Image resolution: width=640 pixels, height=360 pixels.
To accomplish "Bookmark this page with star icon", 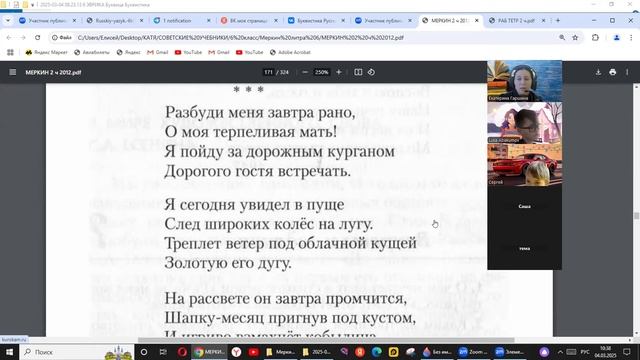I will [575, 38].
